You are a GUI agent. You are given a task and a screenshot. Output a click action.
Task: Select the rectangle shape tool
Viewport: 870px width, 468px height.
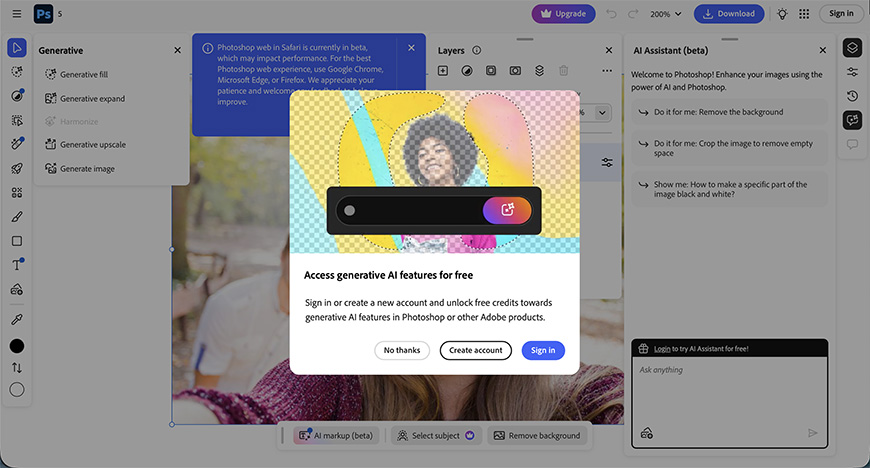pos(17,241)
